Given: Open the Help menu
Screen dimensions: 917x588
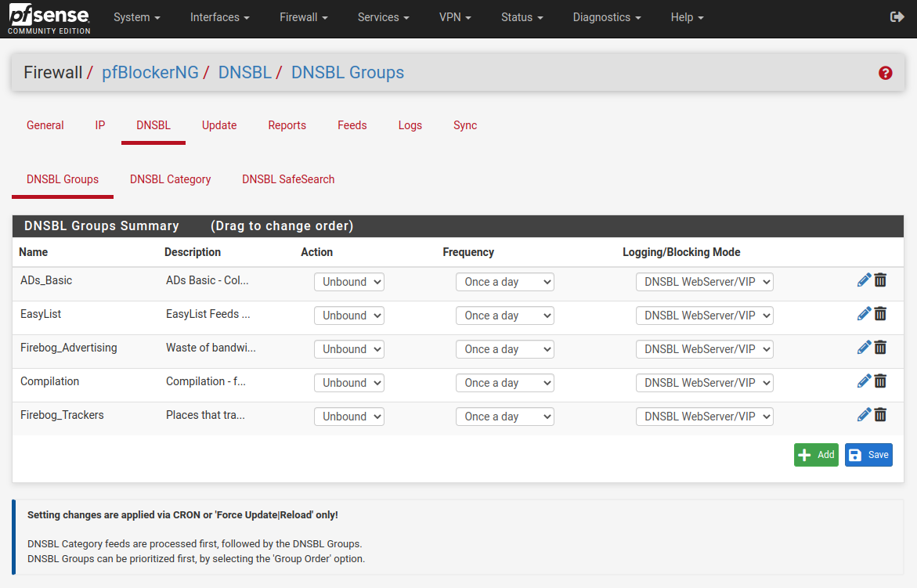Looking at the screenshot, I should [688, 17].
